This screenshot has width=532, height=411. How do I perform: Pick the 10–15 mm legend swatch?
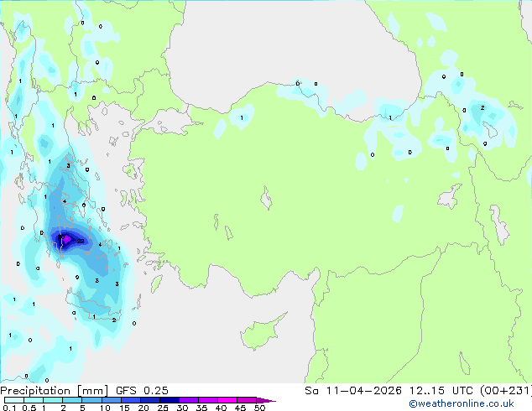pos(111,400)
